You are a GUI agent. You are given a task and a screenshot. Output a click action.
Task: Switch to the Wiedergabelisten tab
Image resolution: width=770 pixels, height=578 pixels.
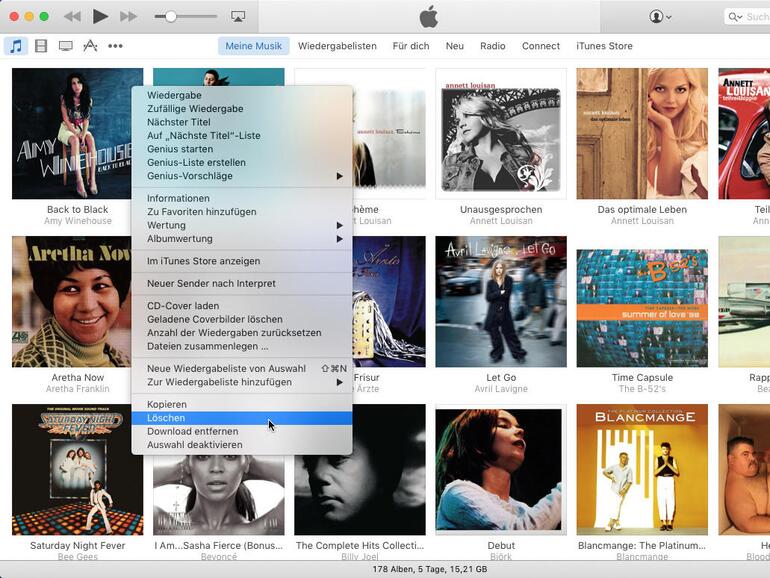337,46
